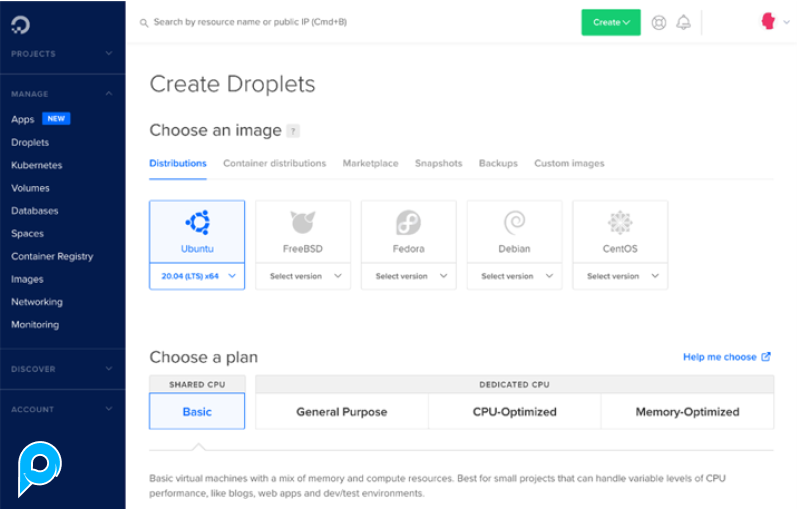Pick the Fedora distribution icon
Image resolution: width=810 pixels, height=509 pixels.
click(408, 223)
